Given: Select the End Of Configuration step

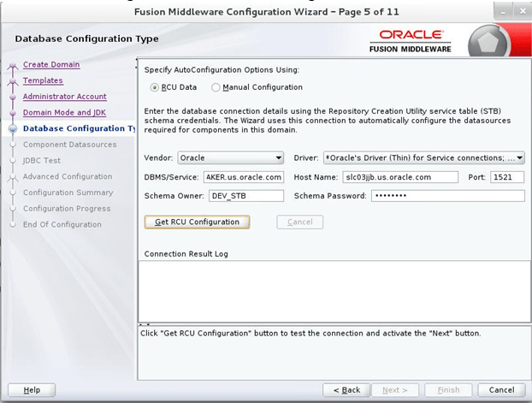Looking at the screenshot, I should pyautogui.click(x=62, y=224).
